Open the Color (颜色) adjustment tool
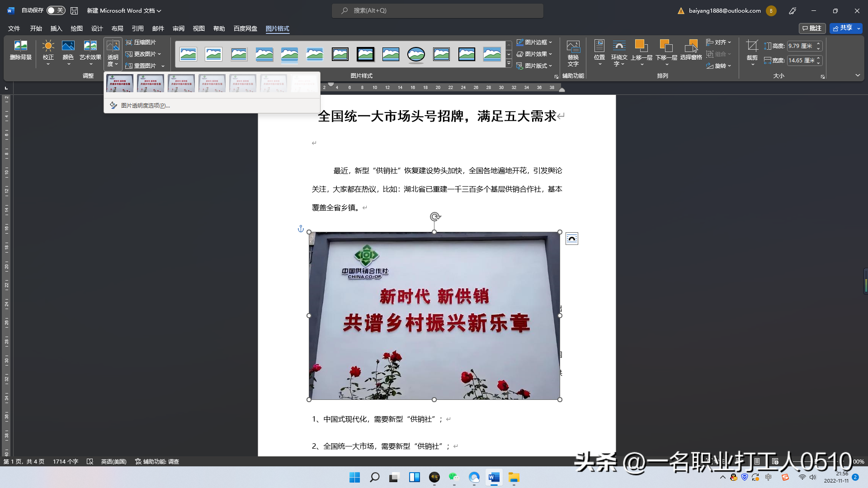 coord(68,50)
